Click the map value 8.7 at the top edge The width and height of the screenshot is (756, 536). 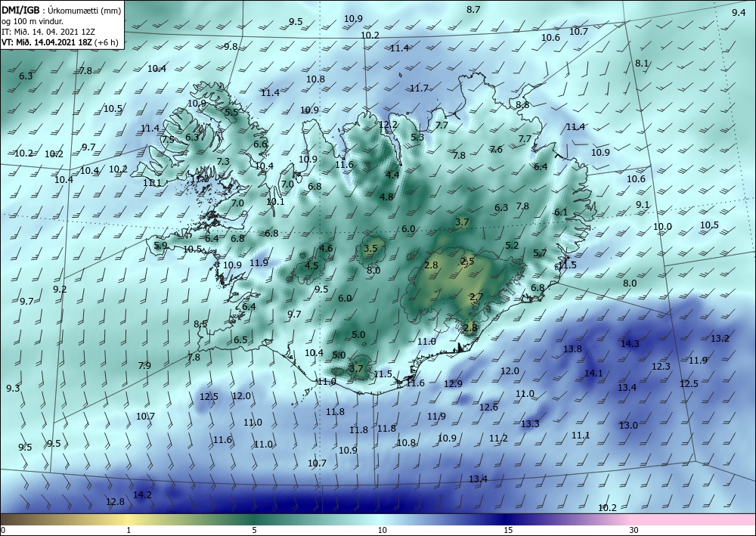pos(473,9)
